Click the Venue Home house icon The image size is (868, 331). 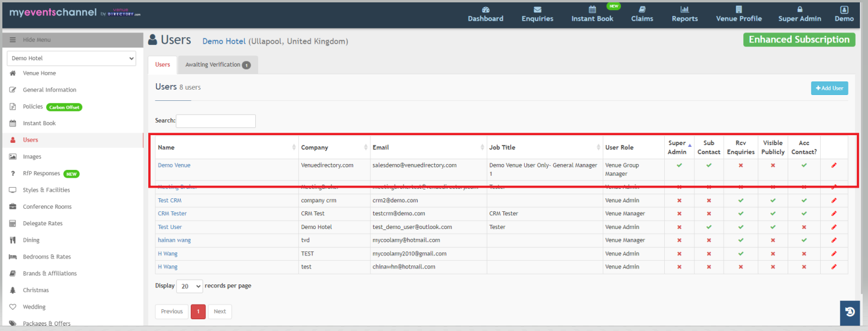coord(12,73)
